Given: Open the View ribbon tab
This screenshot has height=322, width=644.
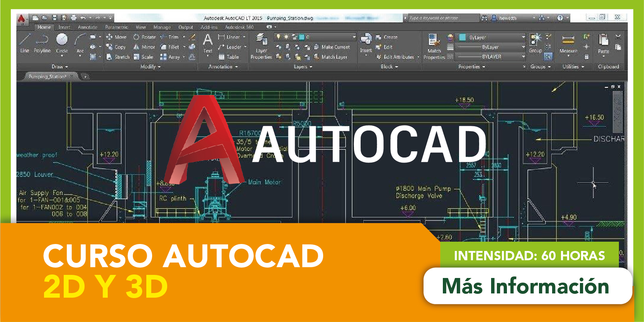Looking at the screenshot, I should pos(141,27).
